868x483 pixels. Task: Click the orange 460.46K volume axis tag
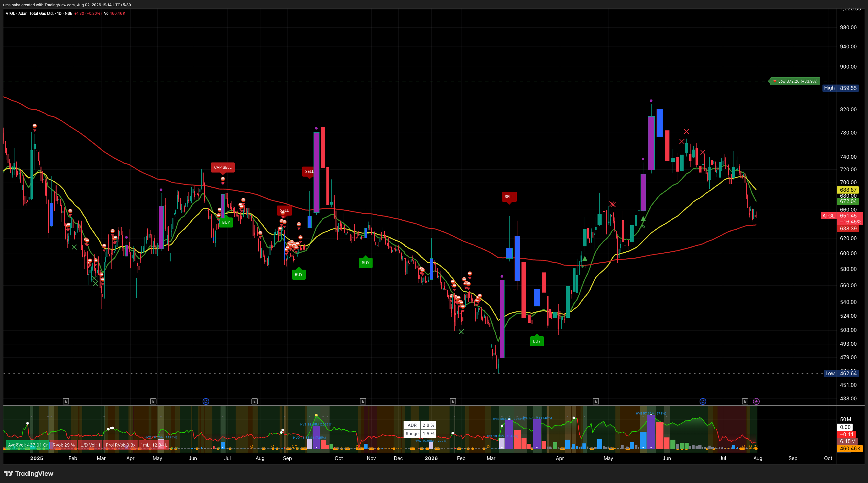pos(849,449)
